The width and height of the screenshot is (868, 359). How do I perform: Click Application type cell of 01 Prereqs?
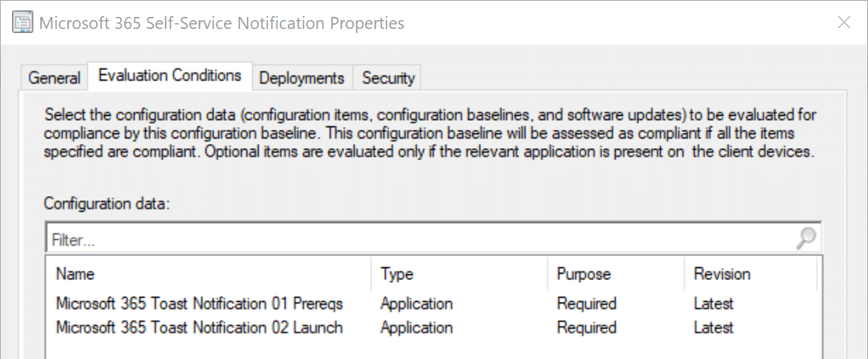(x=416, y=304)
